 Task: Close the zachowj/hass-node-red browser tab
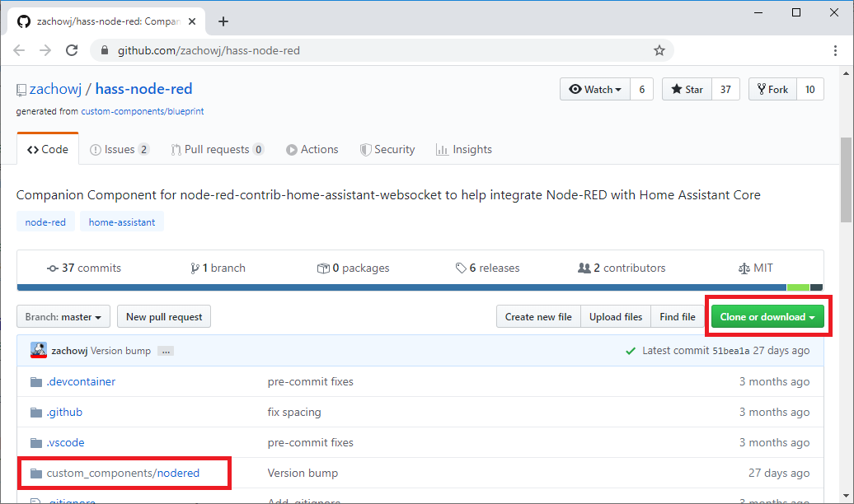192,21
